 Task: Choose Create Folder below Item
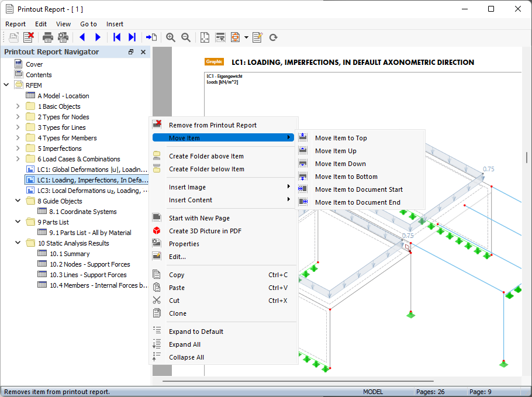pos(223,170)
